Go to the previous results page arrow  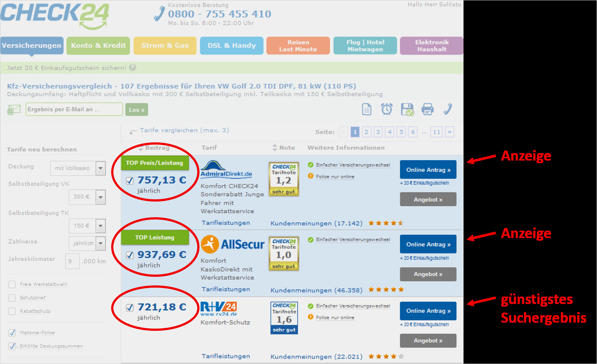(x=343, y=132)
